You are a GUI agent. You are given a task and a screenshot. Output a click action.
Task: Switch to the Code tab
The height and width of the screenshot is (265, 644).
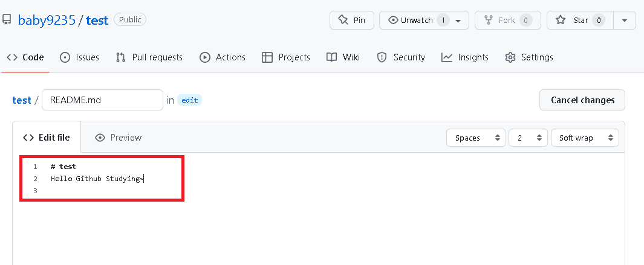25,57
